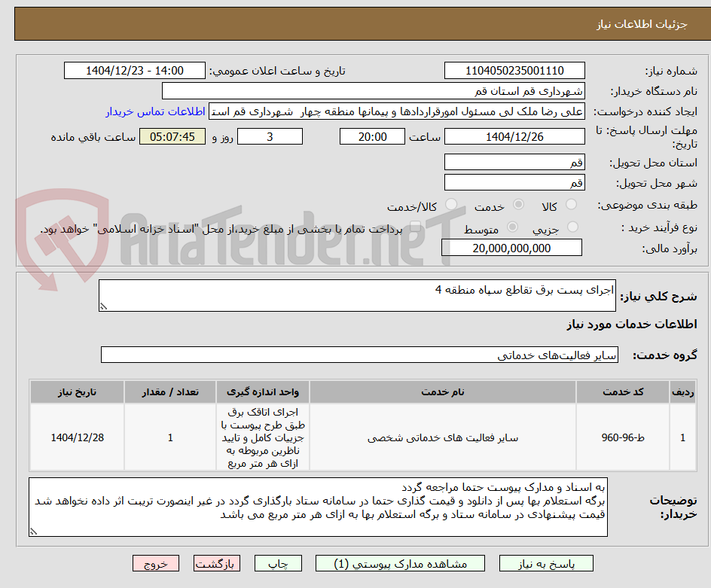Select the 'جزیی' purchase type radio

pos(572,227)
